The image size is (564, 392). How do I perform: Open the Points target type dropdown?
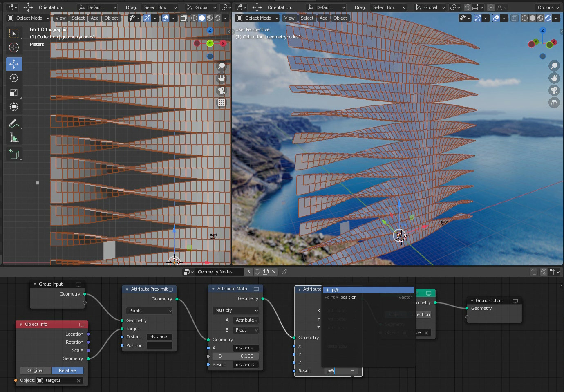coord(149,311)
